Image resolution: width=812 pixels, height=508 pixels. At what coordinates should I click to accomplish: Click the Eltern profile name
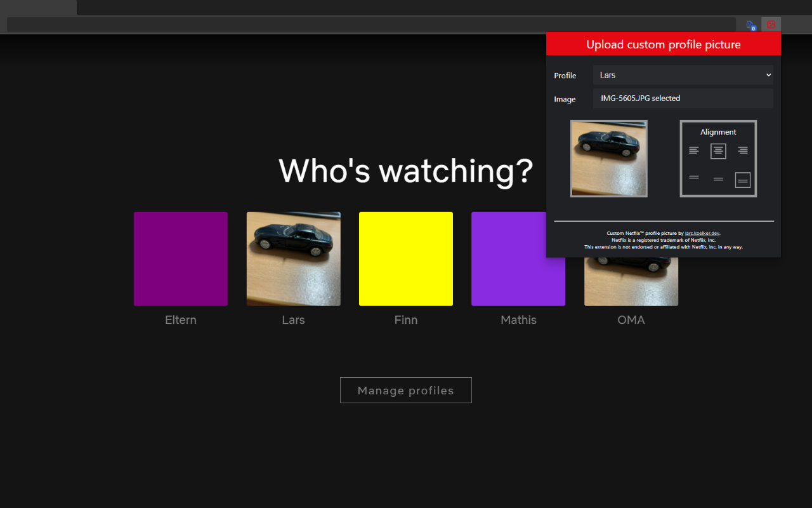[x=181, y=320]
